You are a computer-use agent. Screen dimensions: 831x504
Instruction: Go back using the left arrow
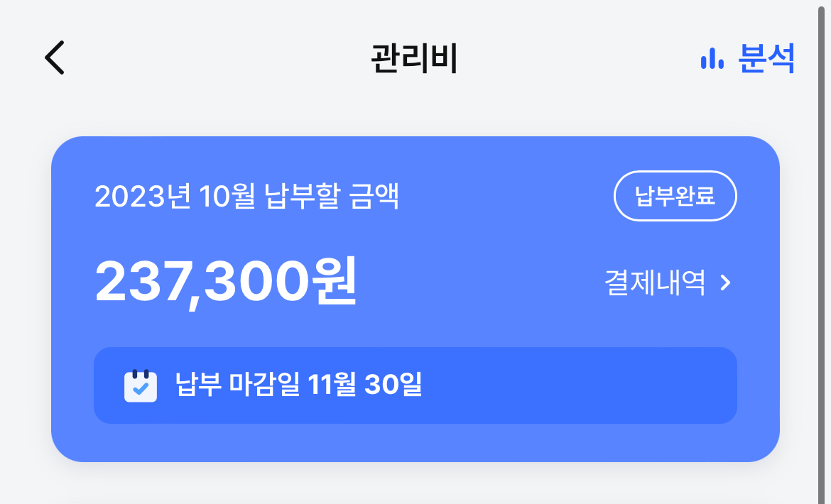tap(55, 57)
